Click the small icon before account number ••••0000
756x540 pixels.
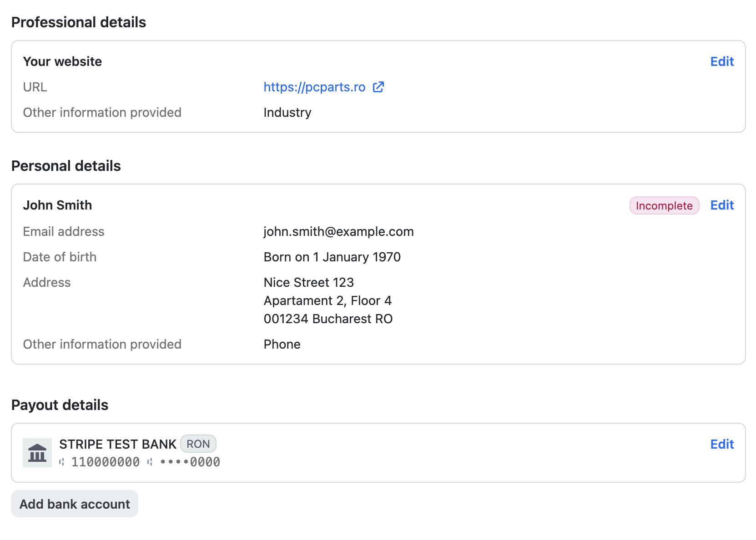pos(150,462)
